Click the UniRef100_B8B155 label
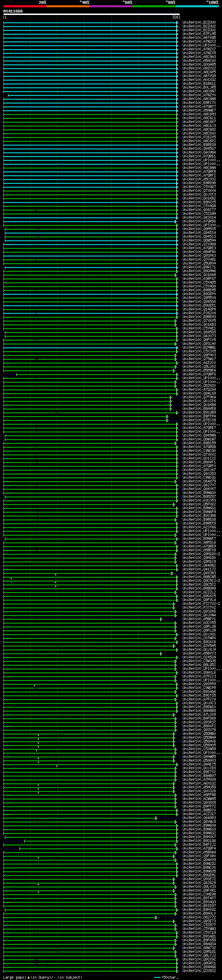 click(199, 443)
